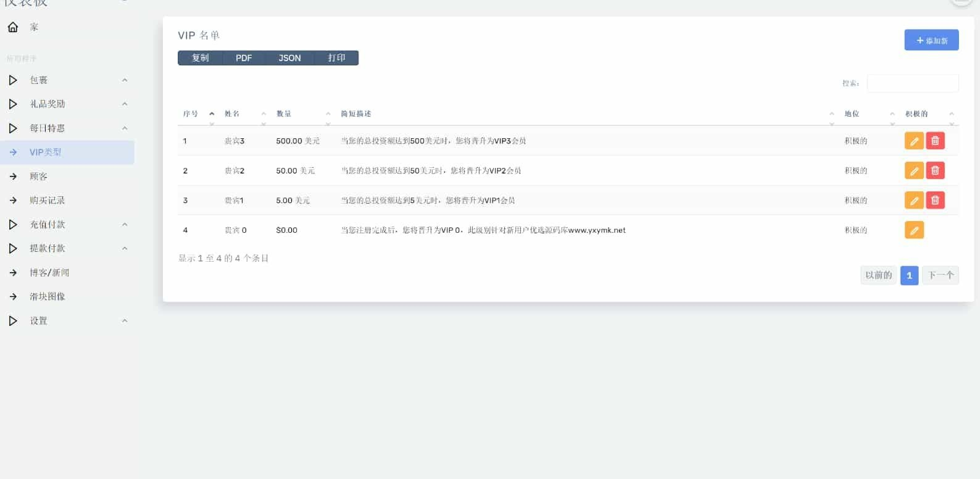Export the table as PDF
The height and width of the screenshot is (479, 980).
pos(244,58)
